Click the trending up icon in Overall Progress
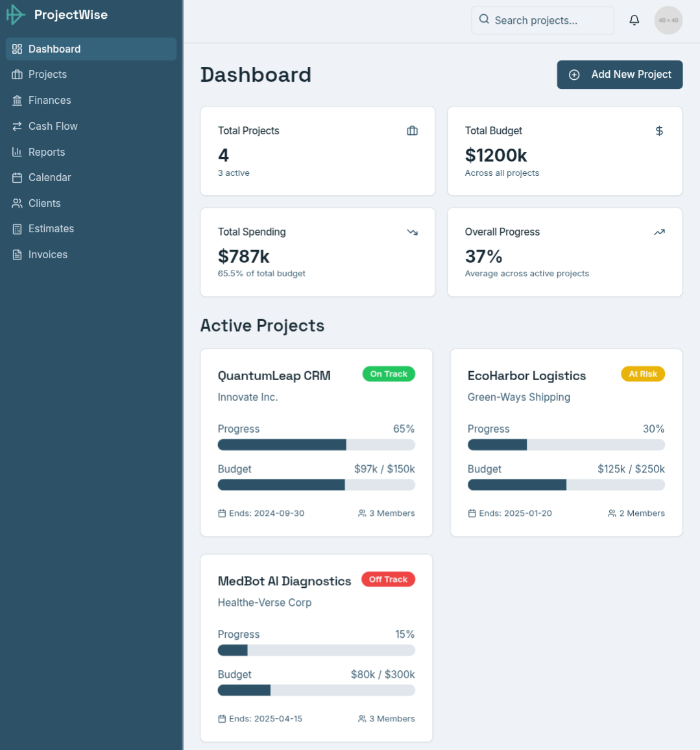700x750 pixels. pos(659,232)
